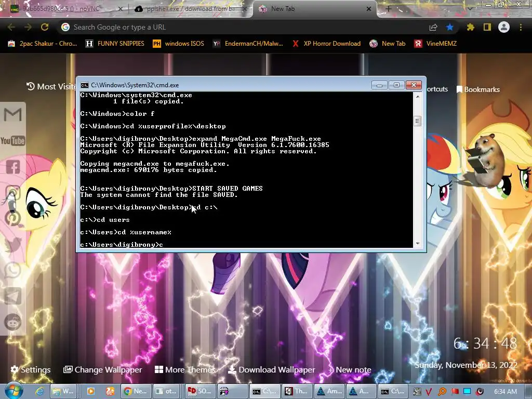Open the media player taskbar icon

coord(91,391)
